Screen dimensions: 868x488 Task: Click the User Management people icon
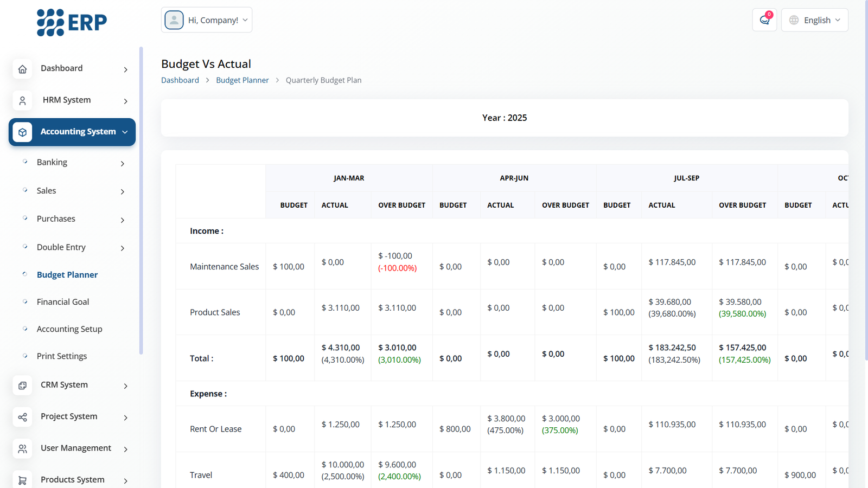click(x=22, y=448)
